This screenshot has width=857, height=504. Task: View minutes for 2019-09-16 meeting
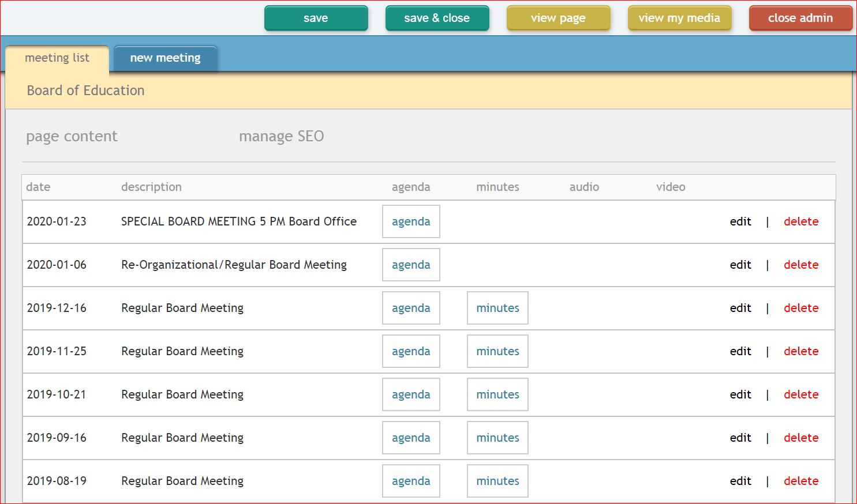point(497,438)
